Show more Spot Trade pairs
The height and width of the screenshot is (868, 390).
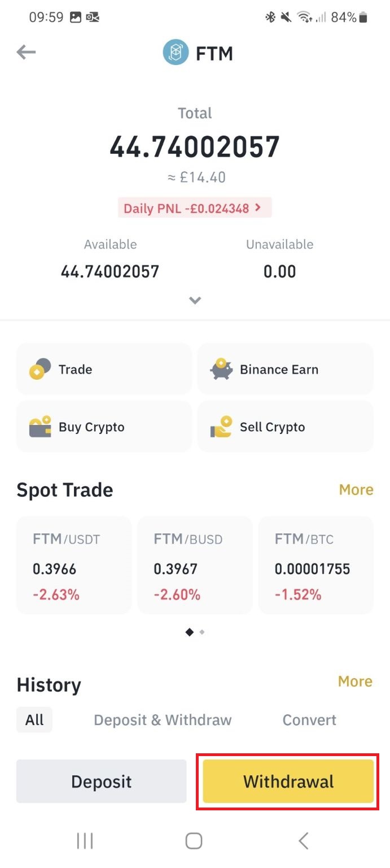click(x=356, y=490)
